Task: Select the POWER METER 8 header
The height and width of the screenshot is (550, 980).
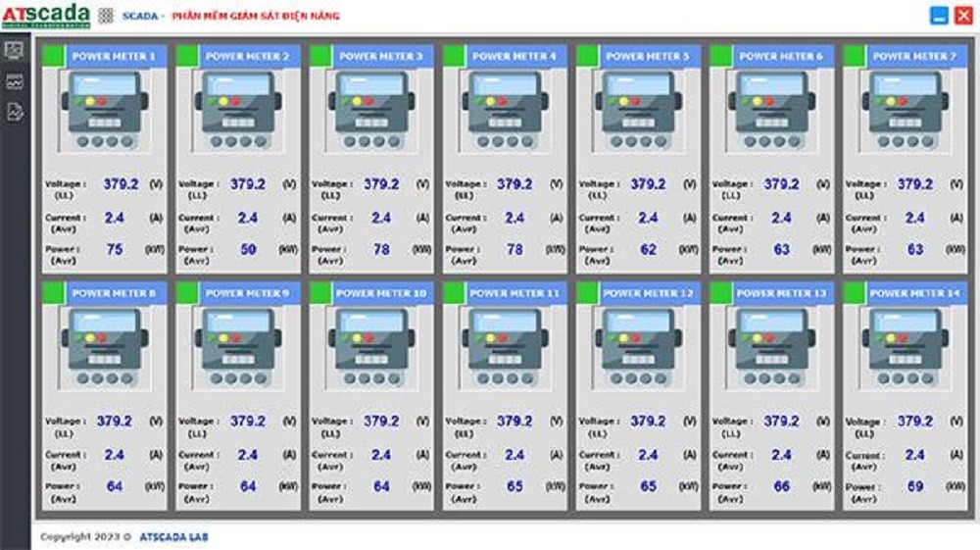Action: [x=116, y=292]
